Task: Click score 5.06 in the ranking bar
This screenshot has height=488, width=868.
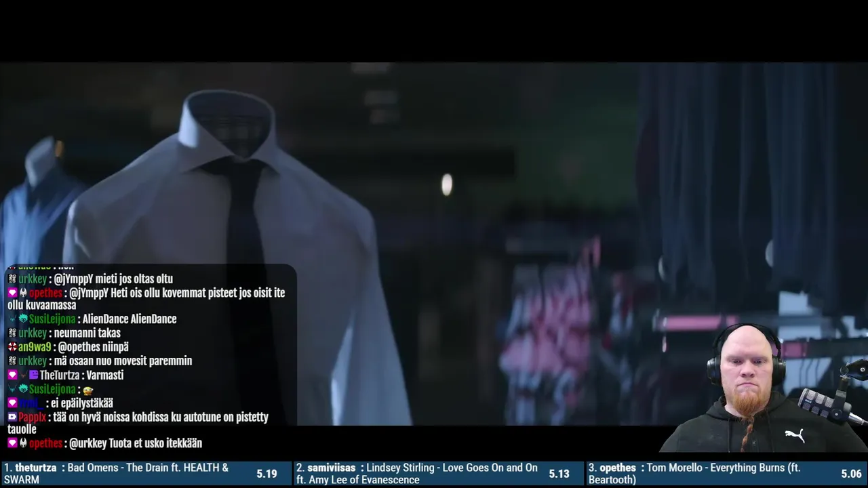Action: click(852, 474)
